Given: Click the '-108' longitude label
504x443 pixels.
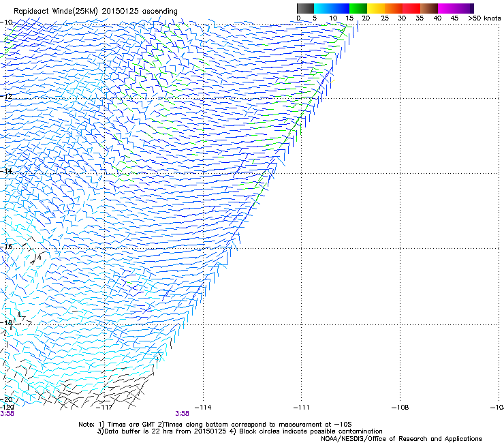Looking at the screenshot, I should coord(400,408).
